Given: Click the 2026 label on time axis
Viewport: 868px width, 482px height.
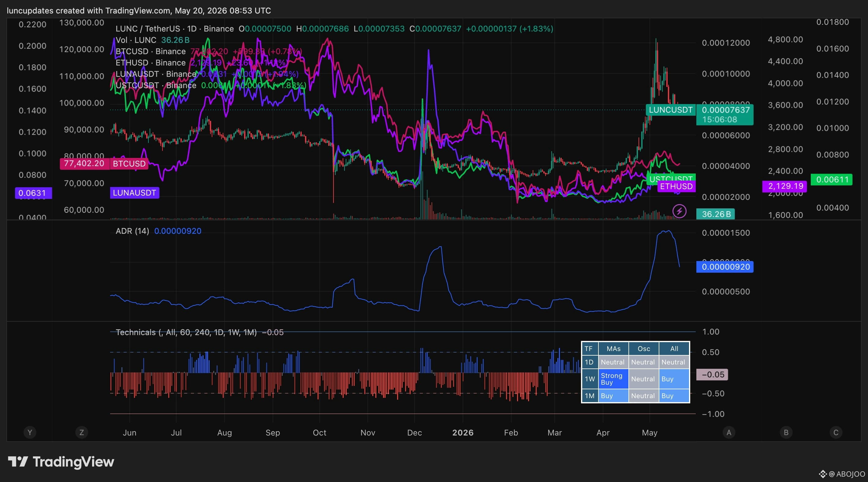Looking at the screenshot, I should pyautogui.click(x=463, y=432).
